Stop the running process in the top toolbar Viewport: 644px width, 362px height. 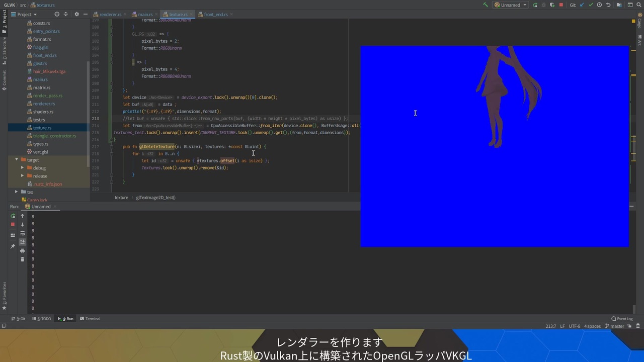tap(561, 5)
